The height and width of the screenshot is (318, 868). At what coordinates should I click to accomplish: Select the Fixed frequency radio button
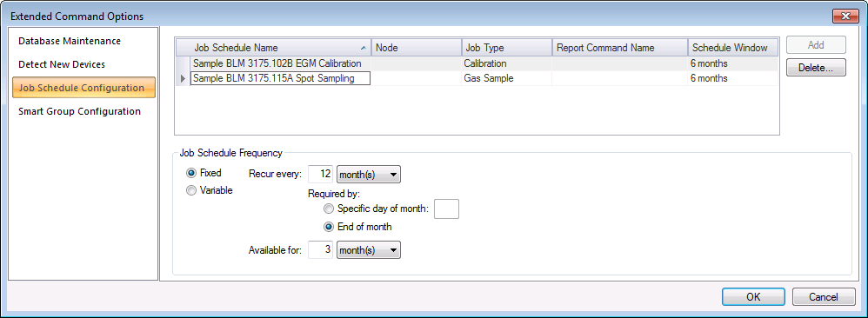191,173
